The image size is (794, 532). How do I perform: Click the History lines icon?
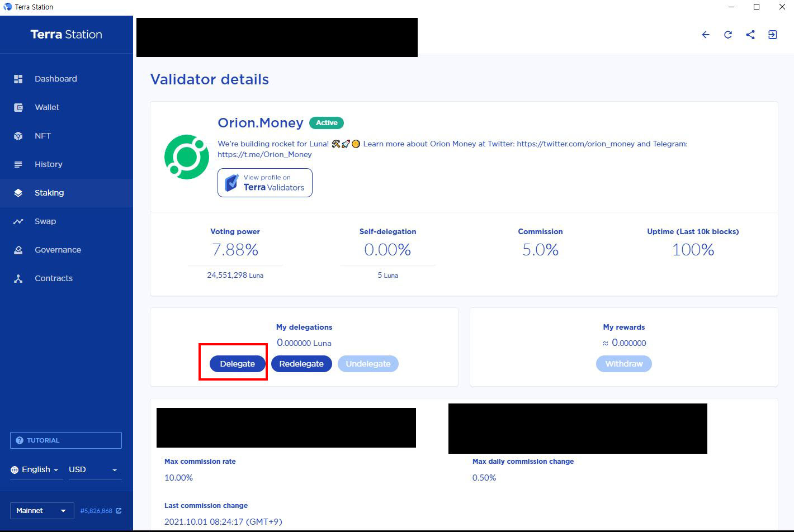(18, 164)
